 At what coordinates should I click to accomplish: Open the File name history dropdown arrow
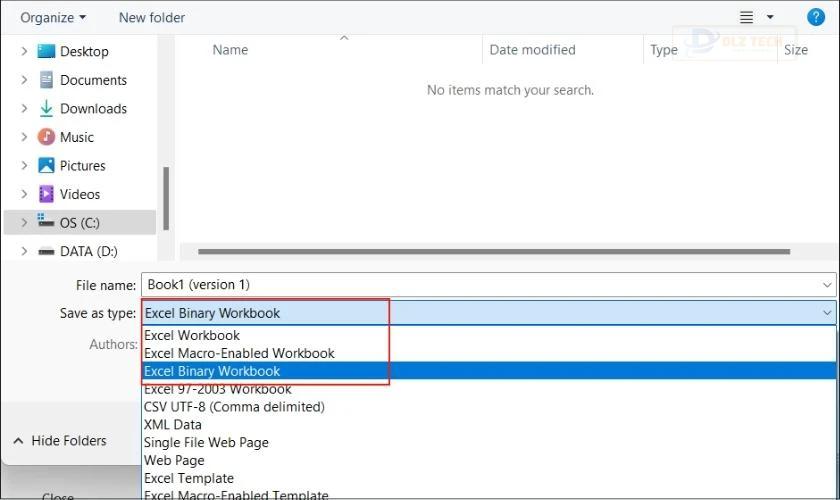(x=828, y=285)
